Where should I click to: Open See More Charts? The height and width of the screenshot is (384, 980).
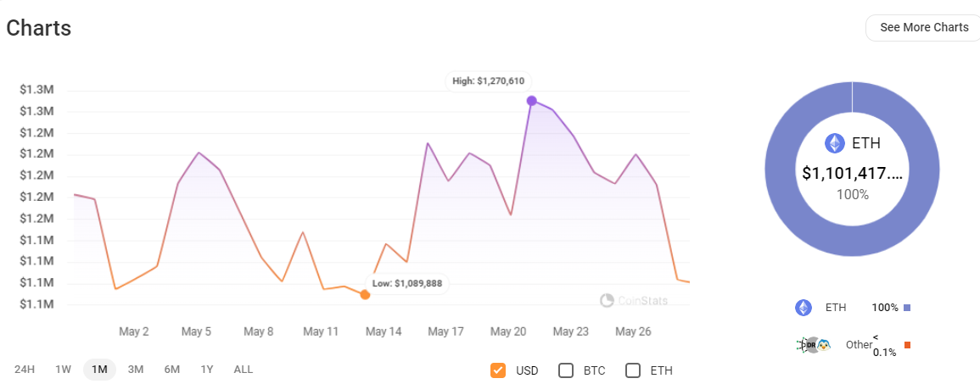(923, 27)
